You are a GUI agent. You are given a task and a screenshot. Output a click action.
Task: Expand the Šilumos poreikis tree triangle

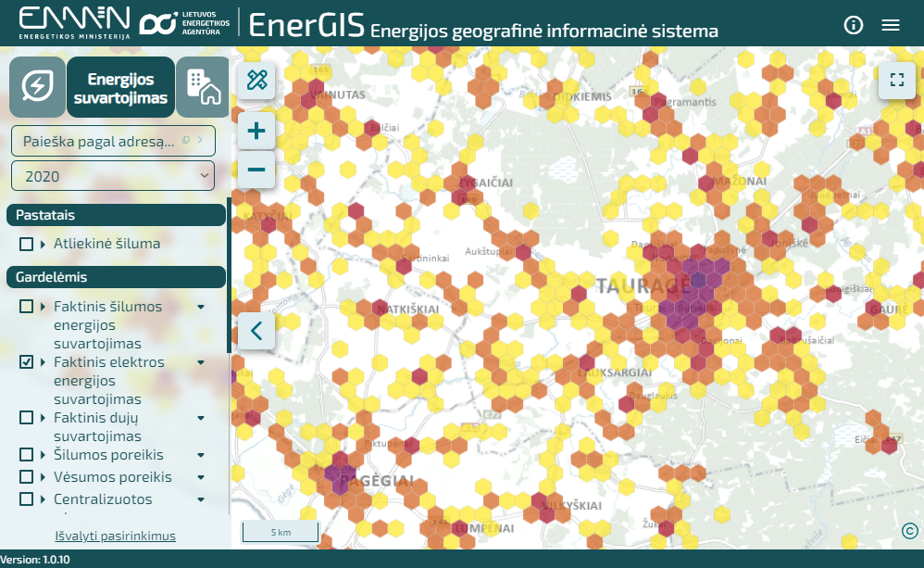tap(44, 455)
